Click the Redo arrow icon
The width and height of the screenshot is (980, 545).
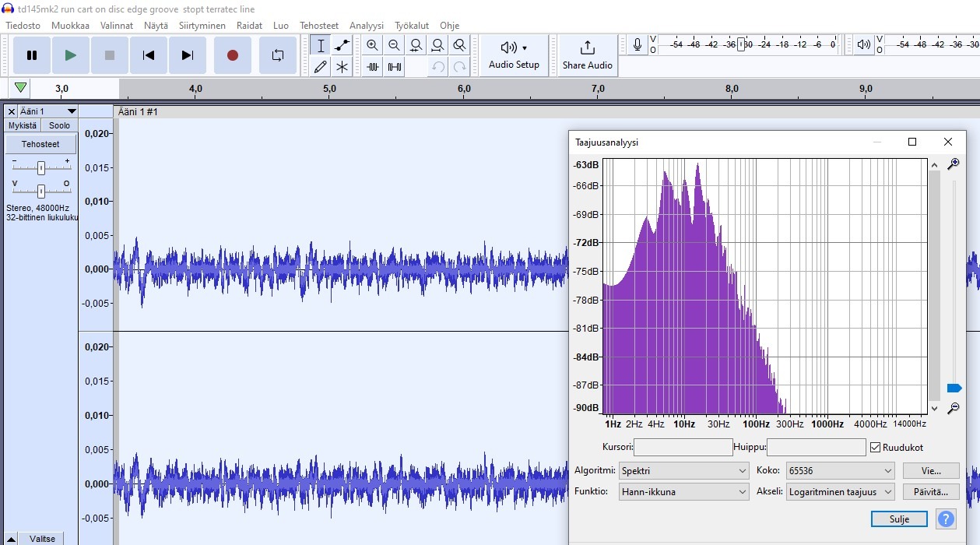point(460,67)
